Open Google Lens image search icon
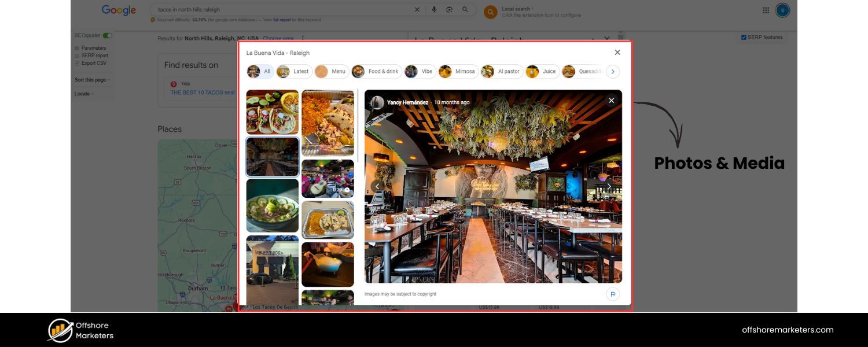 coord(450,10)
